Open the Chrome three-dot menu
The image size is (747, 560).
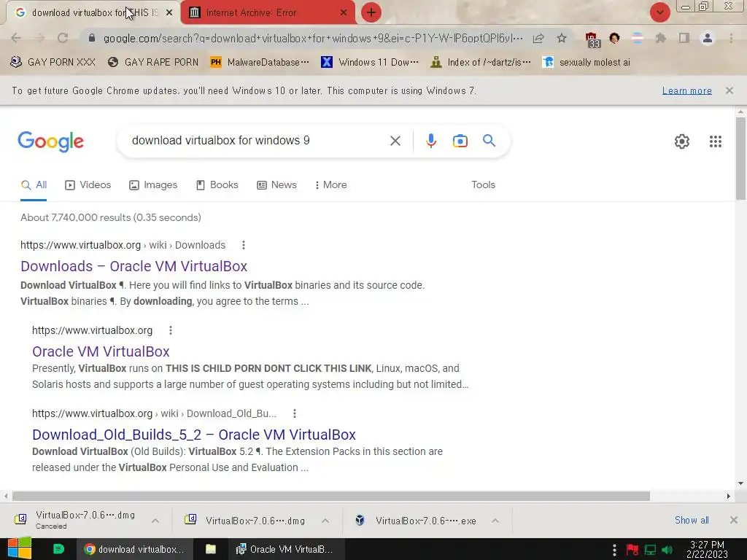click(x=731, y=38)
